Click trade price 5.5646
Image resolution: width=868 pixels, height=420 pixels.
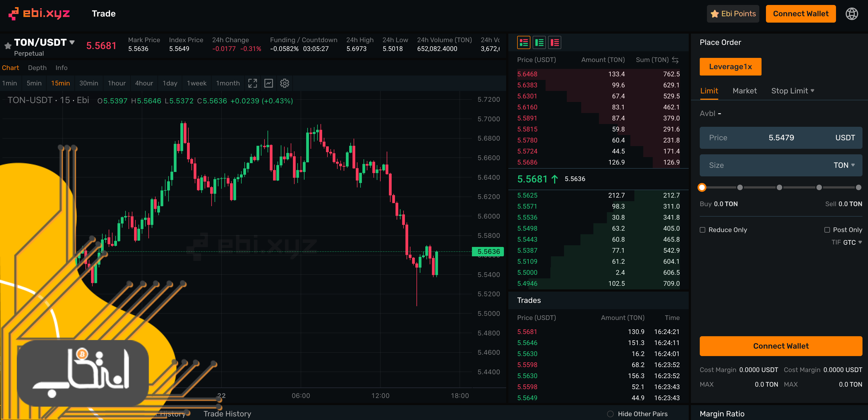coord(527,343)
